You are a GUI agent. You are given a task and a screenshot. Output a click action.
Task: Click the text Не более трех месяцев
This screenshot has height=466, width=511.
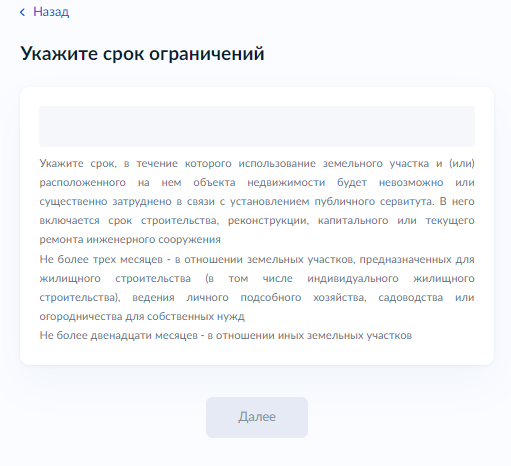pos(101,259)
